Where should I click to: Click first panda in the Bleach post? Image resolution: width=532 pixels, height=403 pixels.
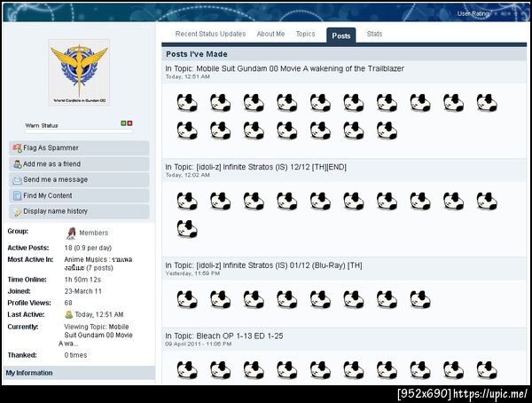click(187, 370)
